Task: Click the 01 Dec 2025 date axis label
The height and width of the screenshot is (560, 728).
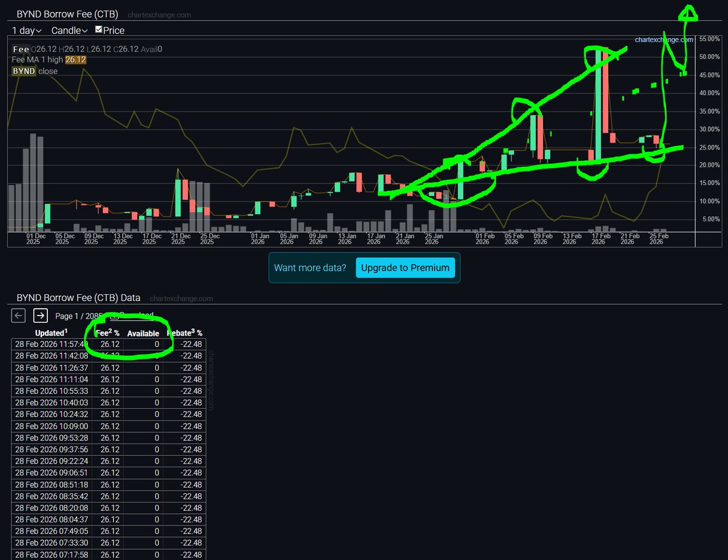Action: point(36,238)
